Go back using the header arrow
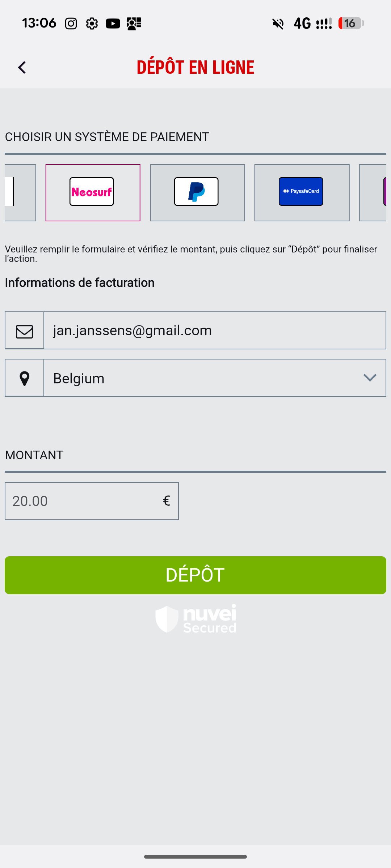 tap(22, 68)
